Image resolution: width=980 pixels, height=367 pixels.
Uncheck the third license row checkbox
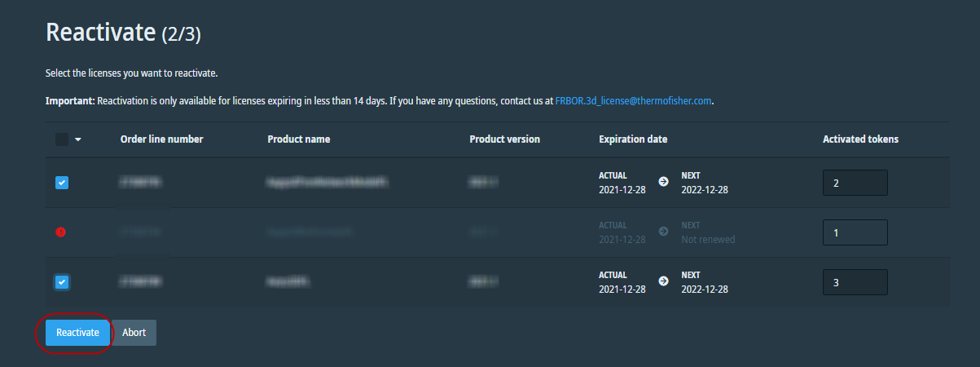(62, 282)
